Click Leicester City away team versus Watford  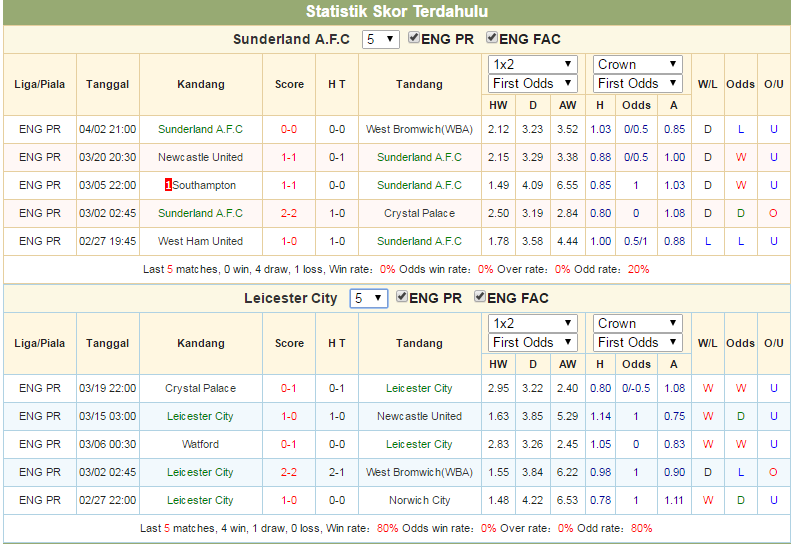[419, 444]
